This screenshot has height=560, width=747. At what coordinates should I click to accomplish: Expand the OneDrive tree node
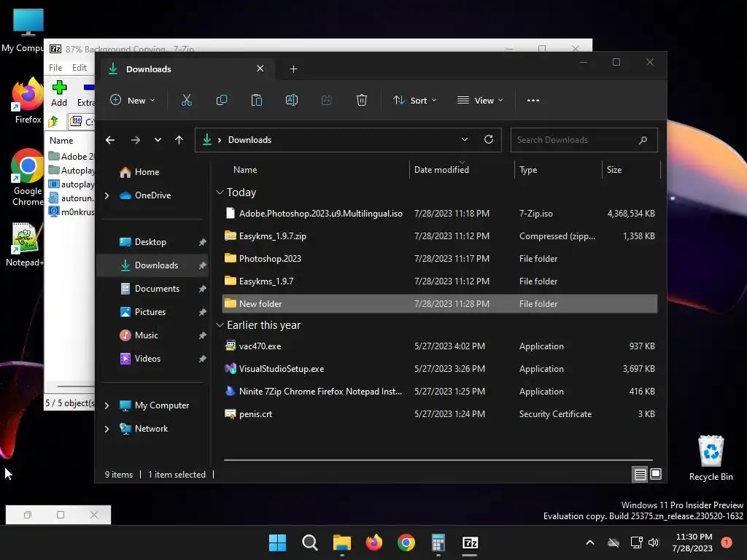click(x=107, y=195)
